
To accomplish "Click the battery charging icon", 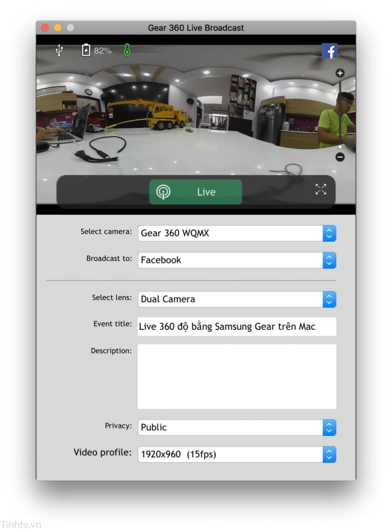I will click(86, 50).
